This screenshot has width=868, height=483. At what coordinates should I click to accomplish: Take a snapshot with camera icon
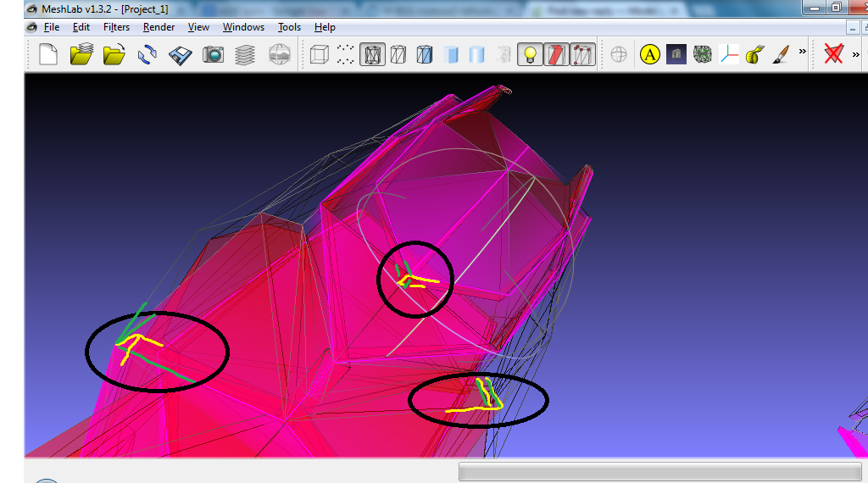tap(213, 55)
